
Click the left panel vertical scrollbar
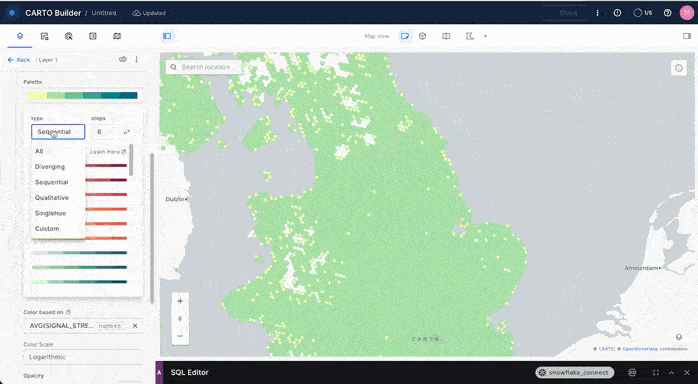click(152, 227)
